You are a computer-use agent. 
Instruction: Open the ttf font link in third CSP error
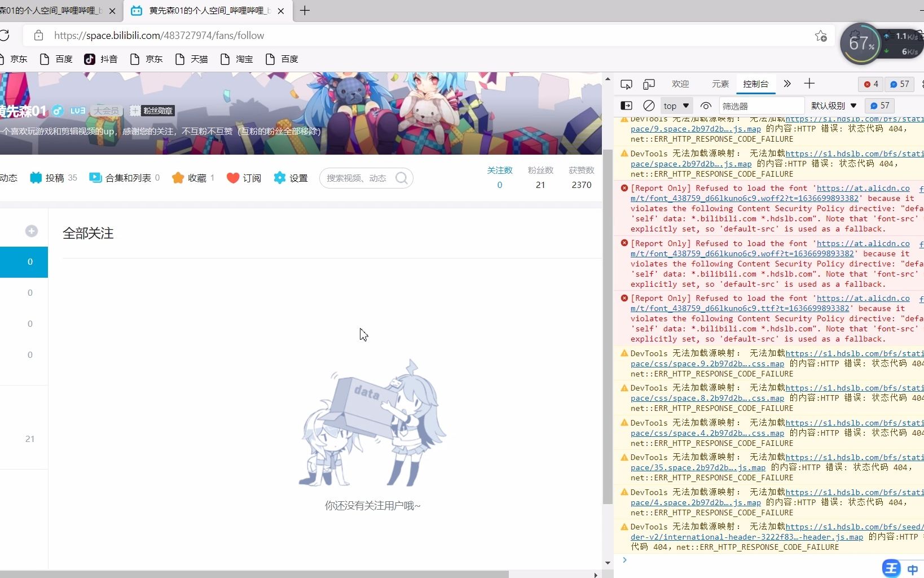pos(740,308)
